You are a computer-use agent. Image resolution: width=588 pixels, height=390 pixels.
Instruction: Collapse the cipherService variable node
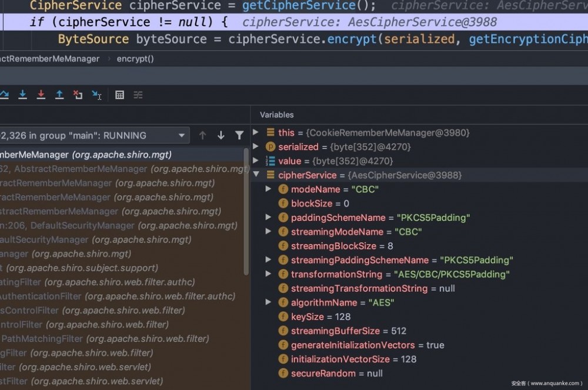point(256,175)
